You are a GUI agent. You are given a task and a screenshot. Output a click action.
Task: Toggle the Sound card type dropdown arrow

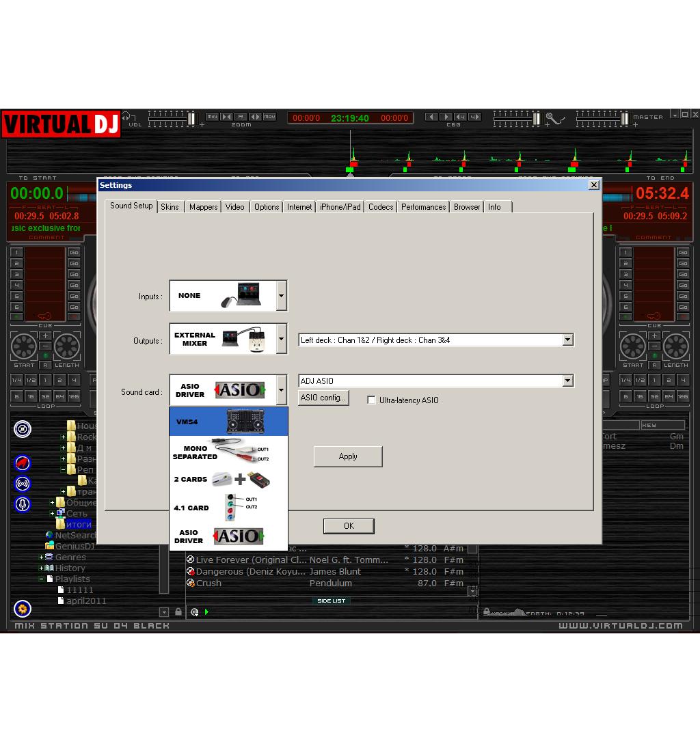point(282,390)
